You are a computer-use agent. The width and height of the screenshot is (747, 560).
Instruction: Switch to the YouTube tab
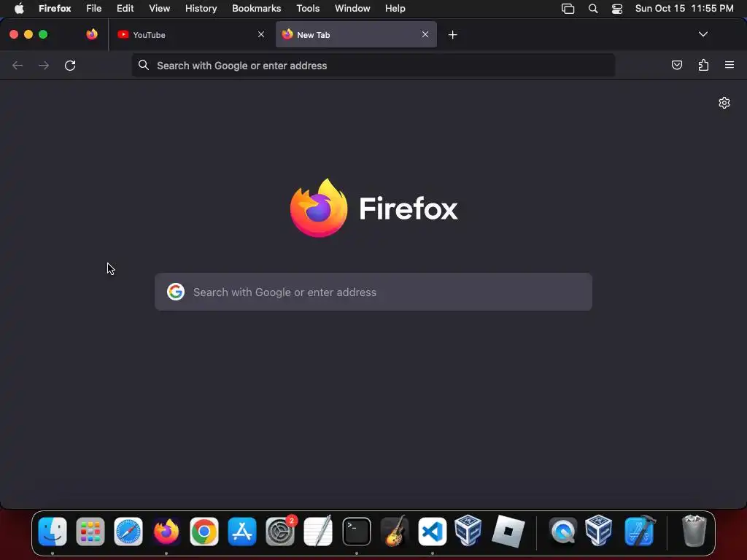pyautogui.click(x=190, y=34)
